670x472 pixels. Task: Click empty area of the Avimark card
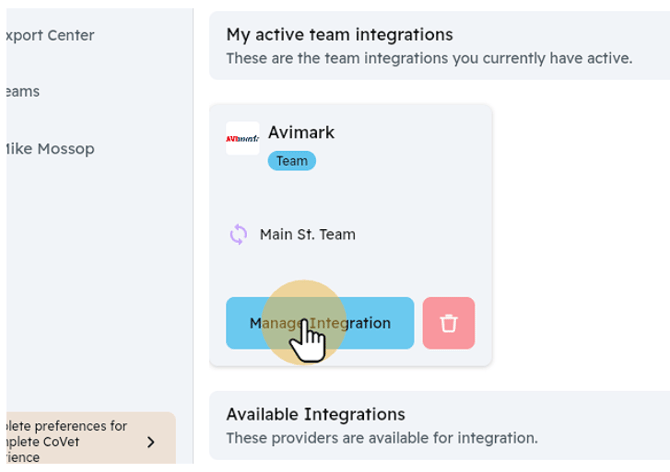click(400, 200)
